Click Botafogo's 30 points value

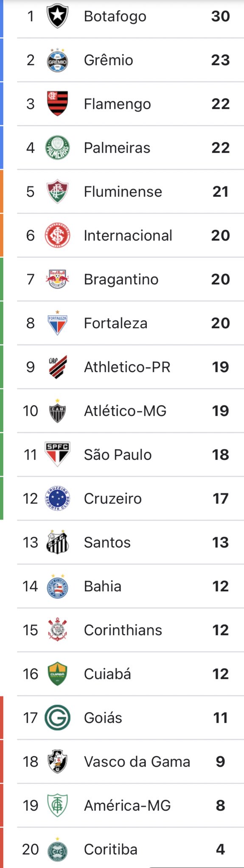click(221, 16)
